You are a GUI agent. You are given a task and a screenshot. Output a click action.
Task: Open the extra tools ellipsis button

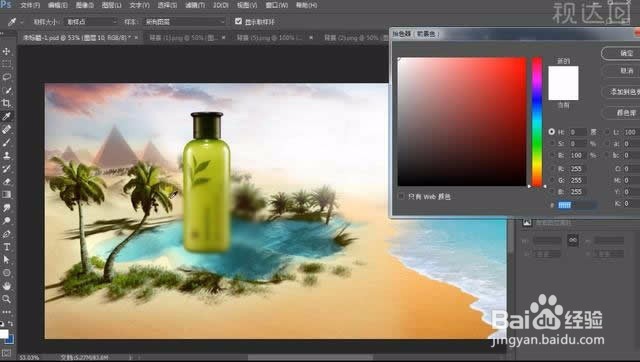pos(7,312)
